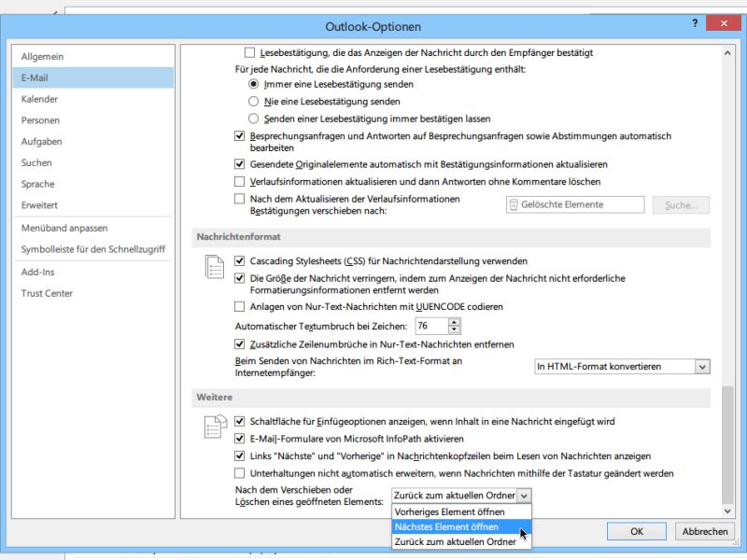
Task: Uncheck Besprechungsanfragen automatisch bearbeiten checkbox
Action: [240, 136]
